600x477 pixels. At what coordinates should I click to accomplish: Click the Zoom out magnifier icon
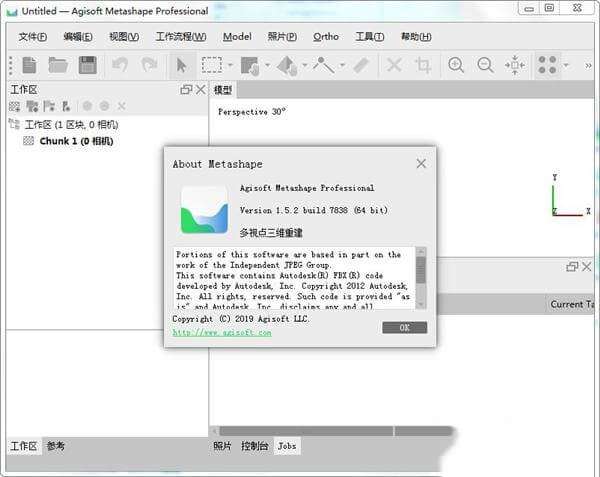pyautogui.click(x=485, y=65)
